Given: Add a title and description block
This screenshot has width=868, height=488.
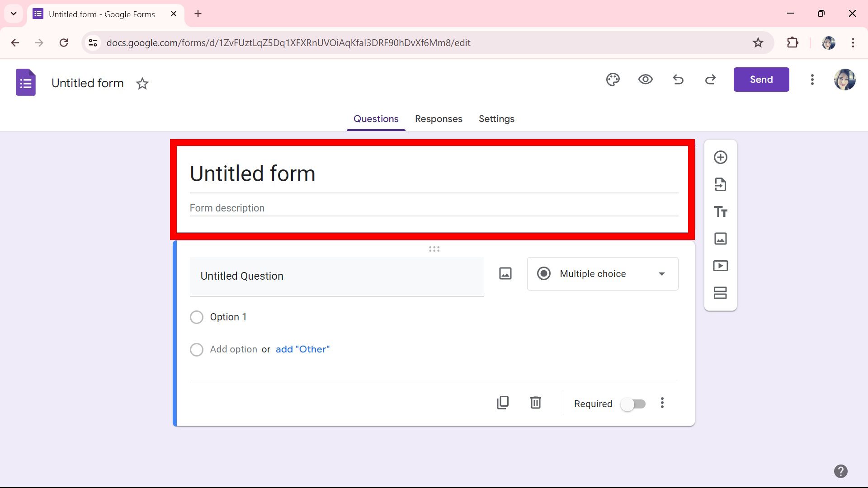Looking at the screenshot, I should (x=720, y=211).
